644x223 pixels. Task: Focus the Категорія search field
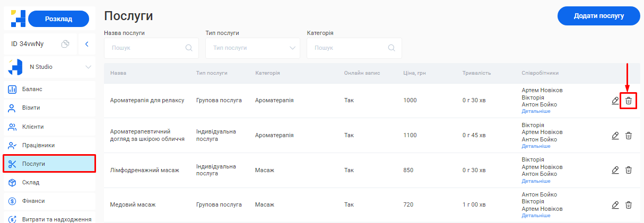[x=349, y=48]
